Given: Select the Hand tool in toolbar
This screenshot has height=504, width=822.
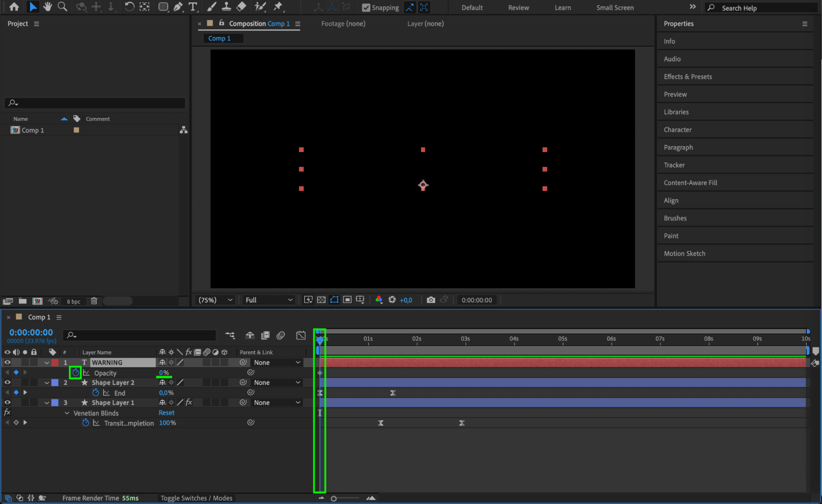Looking at the screenshot, I should pos(48,7).
